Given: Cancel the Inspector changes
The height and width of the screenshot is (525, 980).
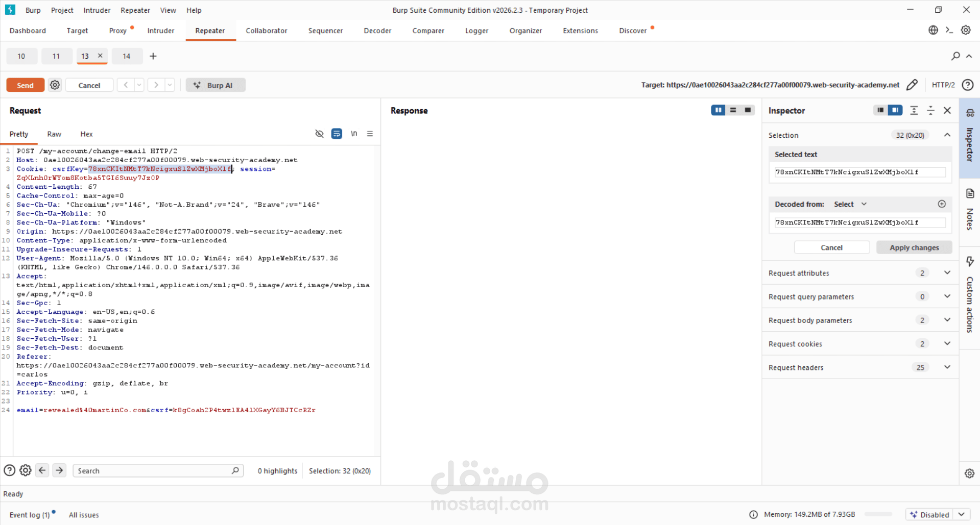Looking at the screenshot, I should (832, 247).
